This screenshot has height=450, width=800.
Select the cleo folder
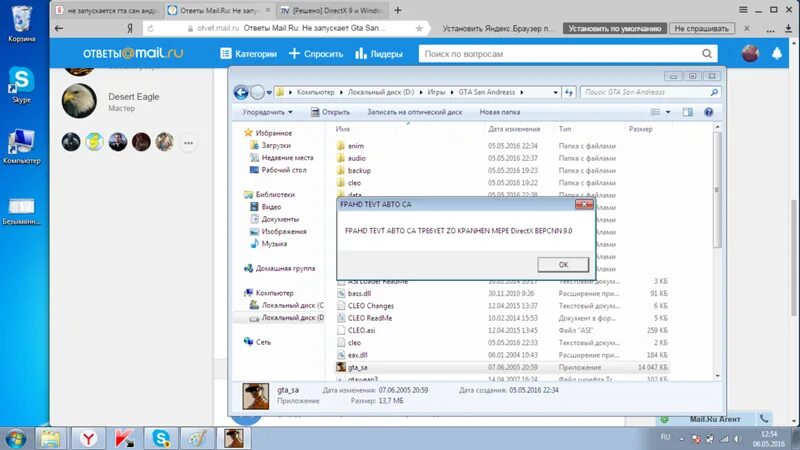click(354, 183)
